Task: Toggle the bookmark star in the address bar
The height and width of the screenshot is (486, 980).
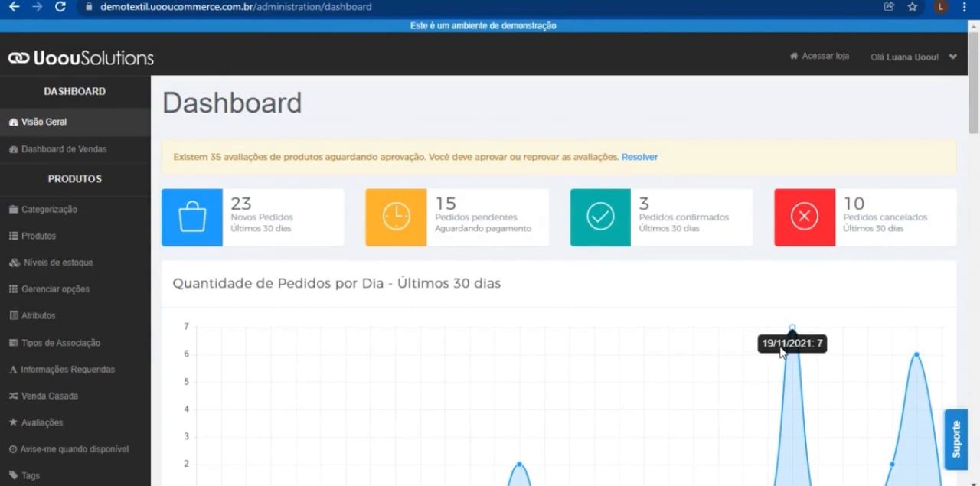Action: [x=913, y=8]
